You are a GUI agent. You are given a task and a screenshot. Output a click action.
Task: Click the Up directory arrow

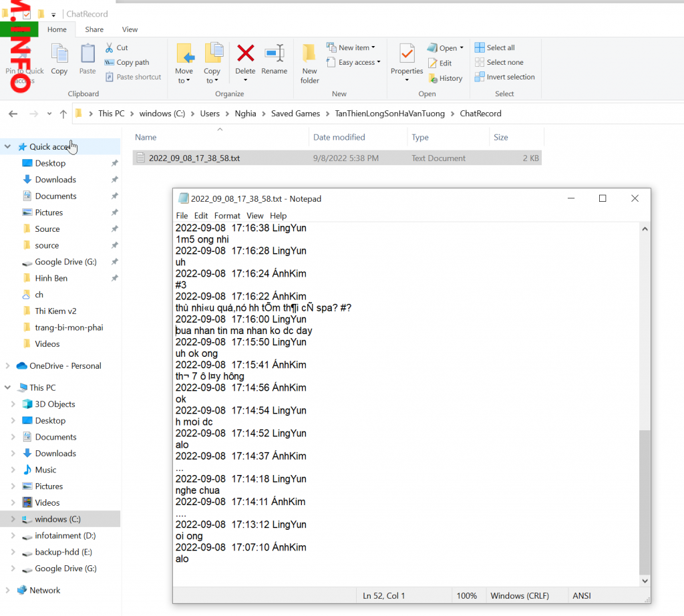coord(63,114)
